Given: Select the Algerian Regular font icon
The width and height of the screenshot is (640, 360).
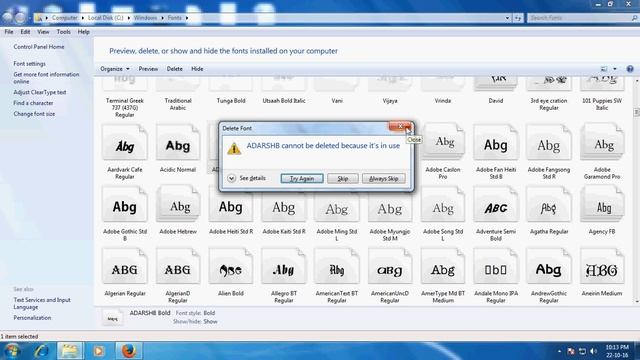Looking at the screenshot, I should (124, 267).
